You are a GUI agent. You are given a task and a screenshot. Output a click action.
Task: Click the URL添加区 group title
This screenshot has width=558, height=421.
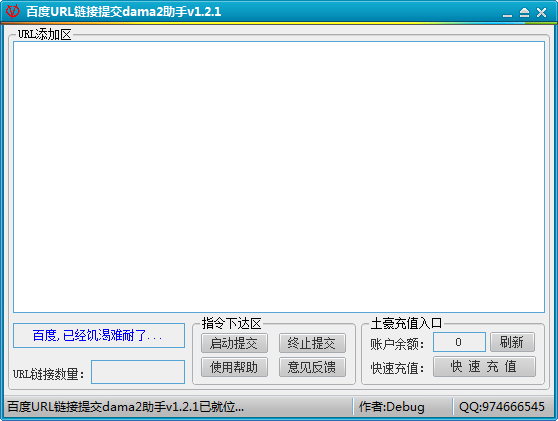tap(45, 35)
